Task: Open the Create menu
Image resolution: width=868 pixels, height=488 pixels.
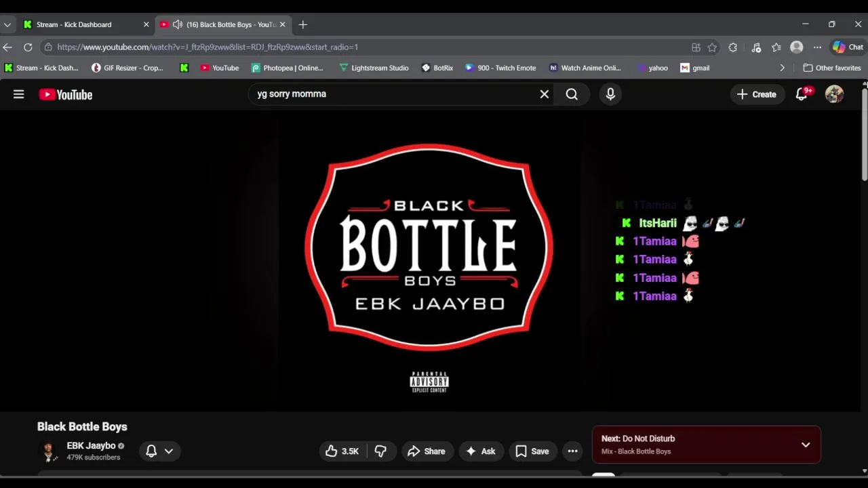Action: 757,94
